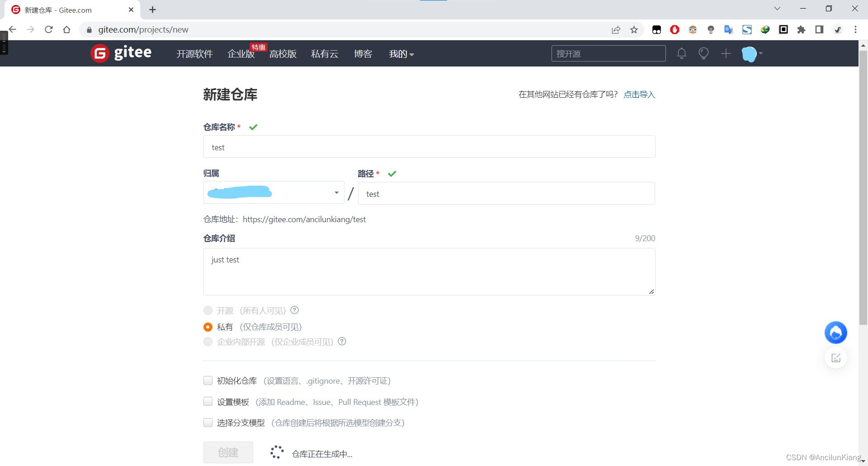Screen dimensions: 868x466
Task: Open 博客 in the navbar
Action: (x=363, y=54)
